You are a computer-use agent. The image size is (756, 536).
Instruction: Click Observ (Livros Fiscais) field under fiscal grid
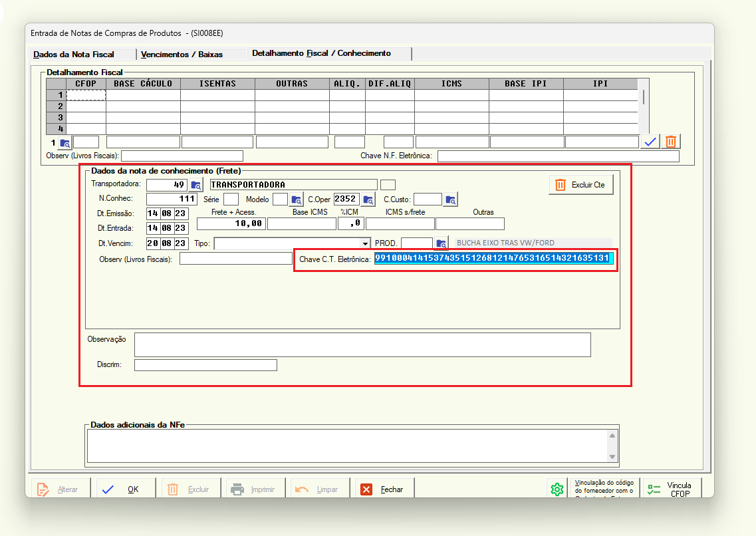182,156
